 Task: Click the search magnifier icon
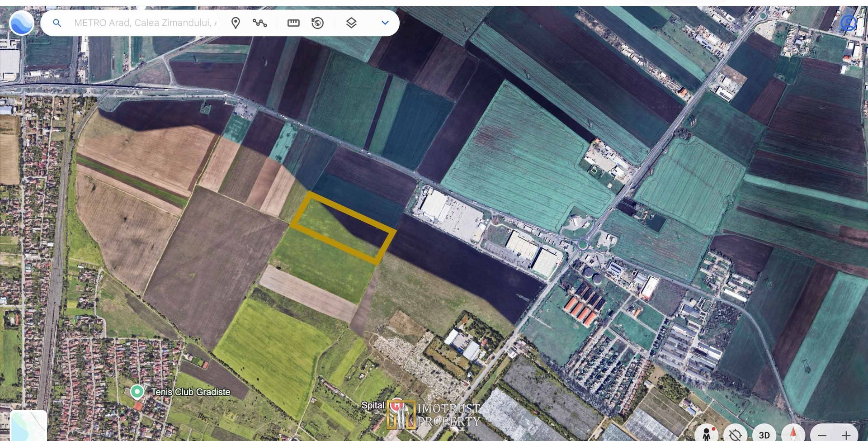pos(57,23)
